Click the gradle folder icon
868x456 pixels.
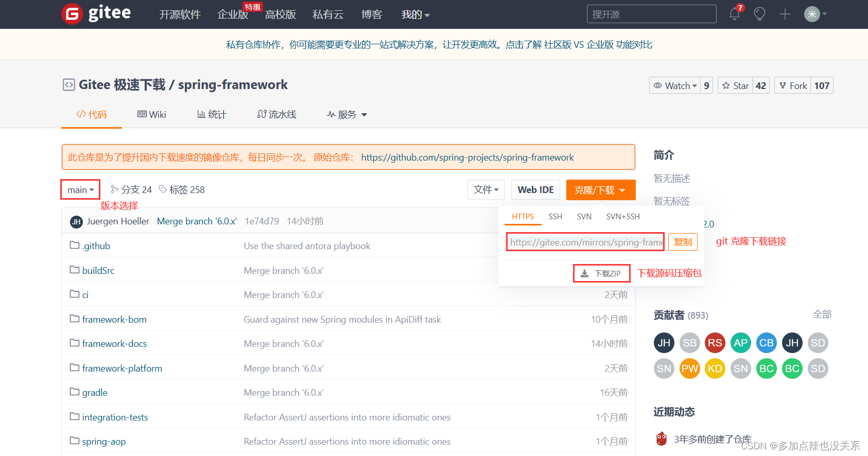pyautogui.click(x=75, y=392)
